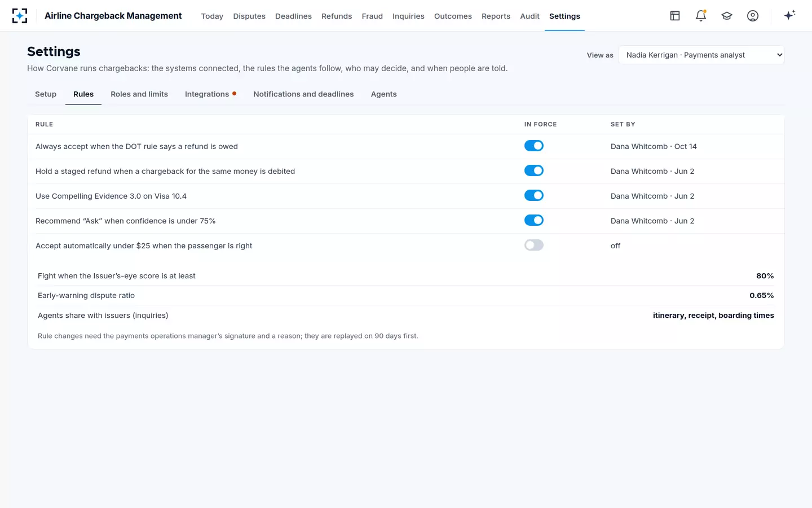Screen dimensions: 812x508
Task: Toggle the Recommend Ask under 75% rule
Action: coord(534,220)
